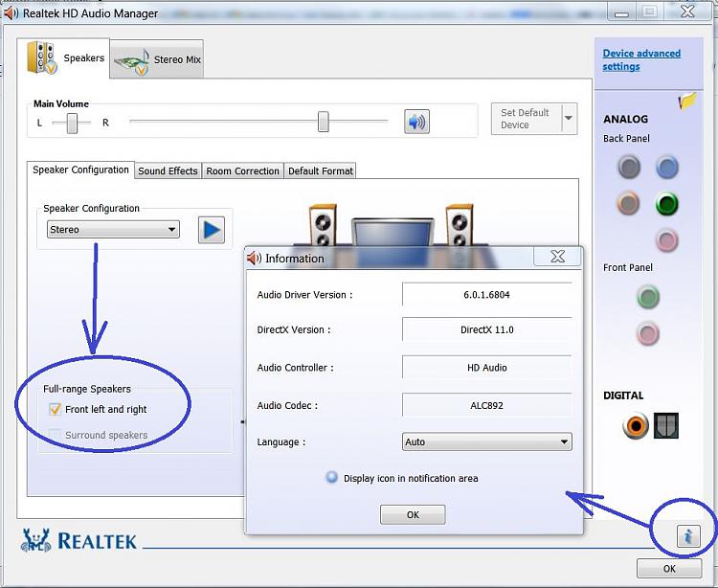The height and width of the screenshot is (588, 718).
Task: Click the gray back panel jack
Action: pos(629,167)
